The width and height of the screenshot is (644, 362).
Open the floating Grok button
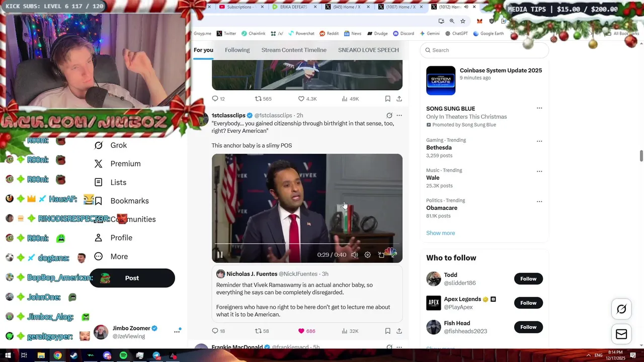[621, 309]
